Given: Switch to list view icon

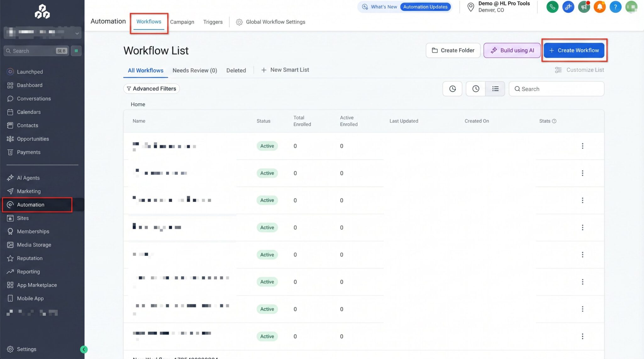Looking at the screenshot, I should 495,89.
